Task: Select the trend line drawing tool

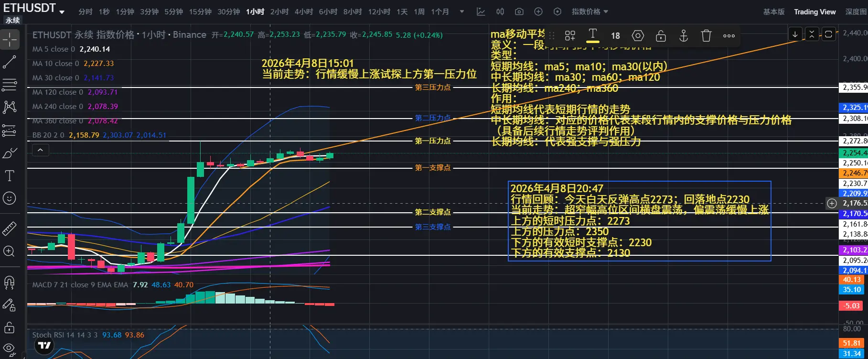Action: coord(10,62)
